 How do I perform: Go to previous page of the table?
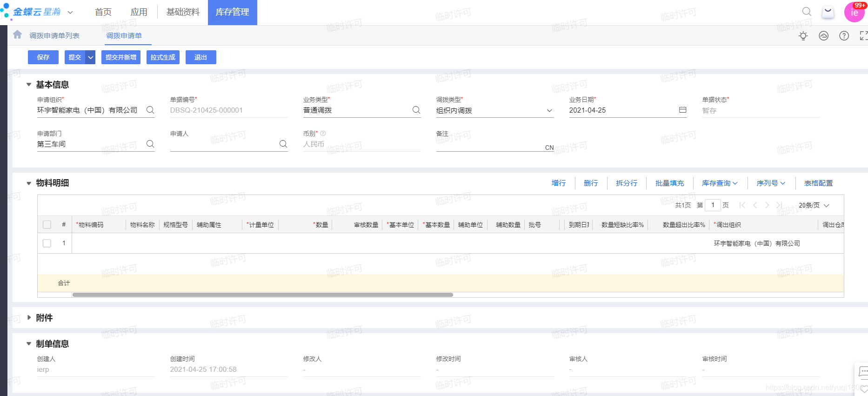coord(755,205)
